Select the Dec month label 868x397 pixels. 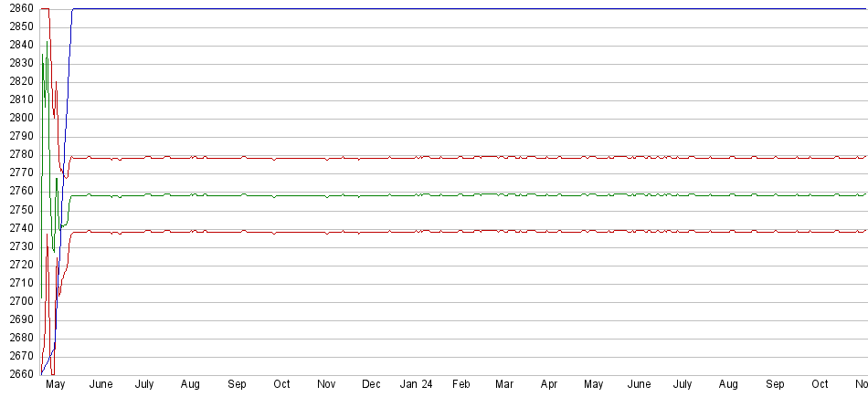tap(371, 385)
